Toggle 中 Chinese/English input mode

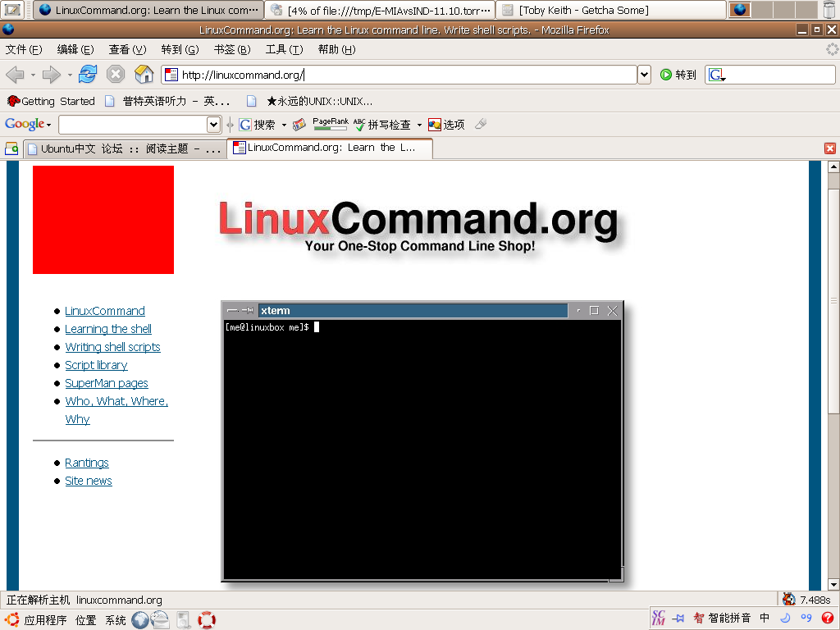[765, 619]
